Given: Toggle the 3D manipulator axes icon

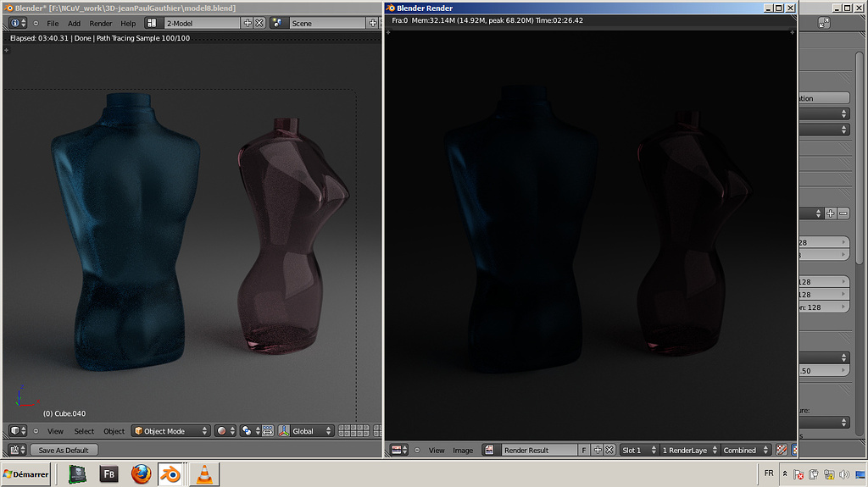Looking at the screenshot, I should point(284,430).
